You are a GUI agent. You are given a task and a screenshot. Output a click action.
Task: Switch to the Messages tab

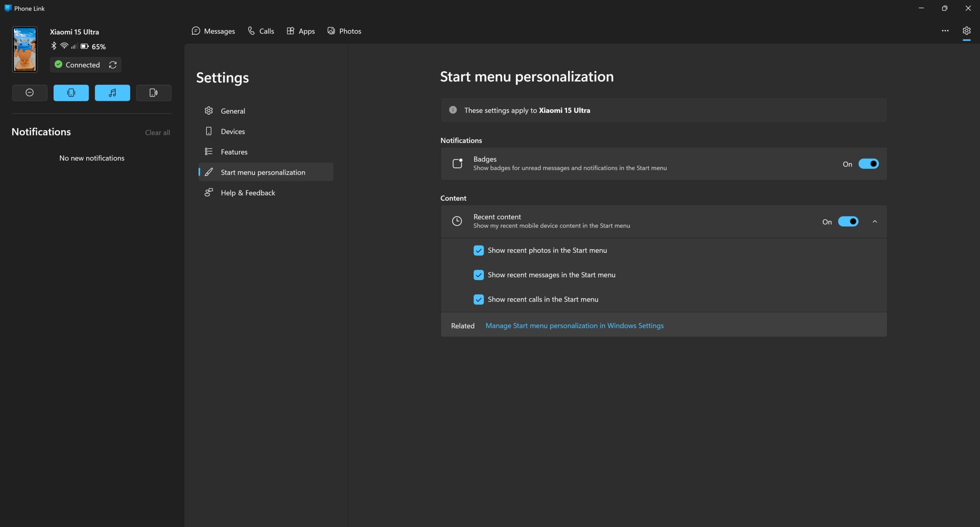pos(213,31)
